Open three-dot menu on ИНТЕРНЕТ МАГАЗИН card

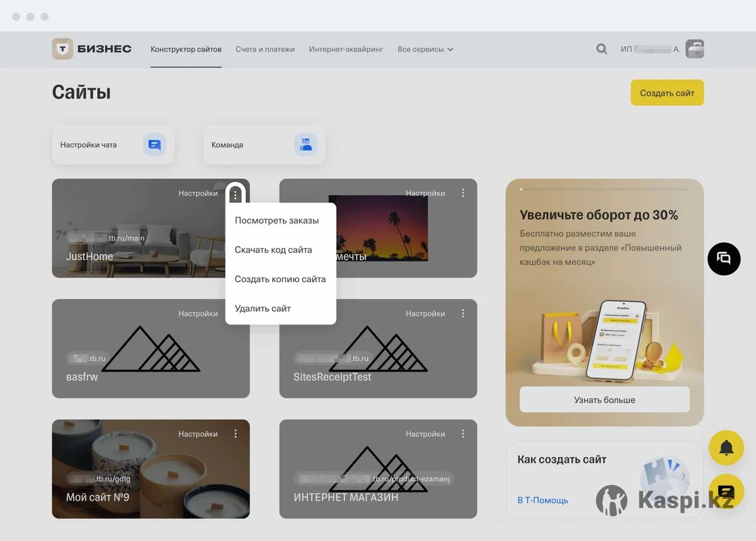[463, 434]
